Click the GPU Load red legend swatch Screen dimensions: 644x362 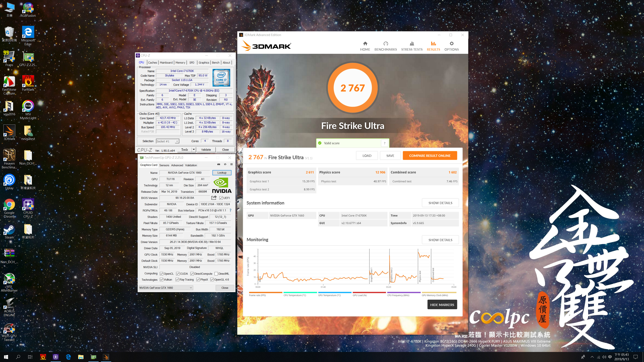tap(369, 292)
